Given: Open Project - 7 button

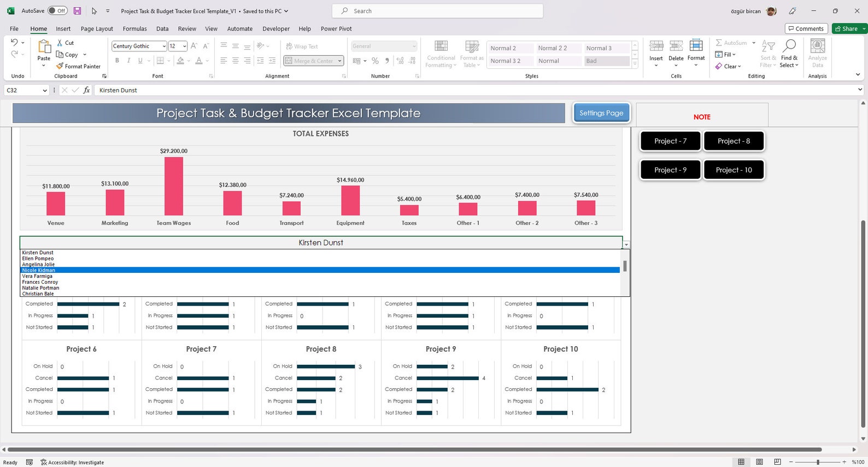Looking at the screenshot, I should point(670,141).
